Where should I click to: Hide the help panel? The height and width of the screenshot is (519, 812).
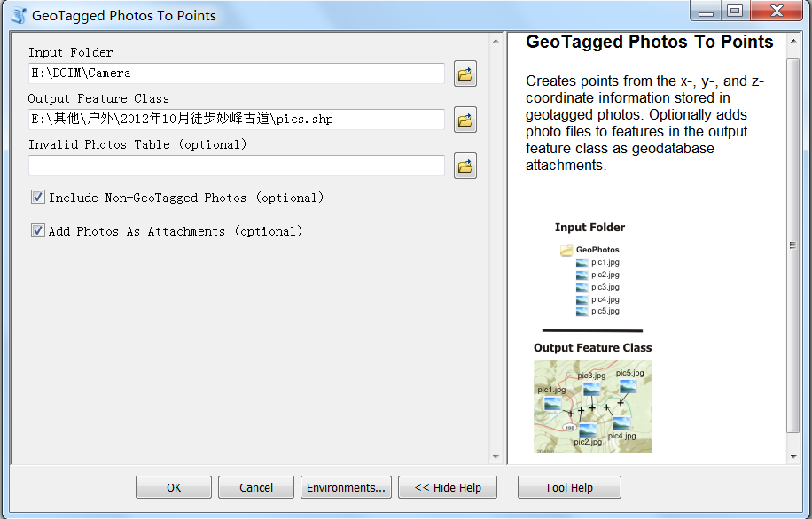tap(447, 486)
